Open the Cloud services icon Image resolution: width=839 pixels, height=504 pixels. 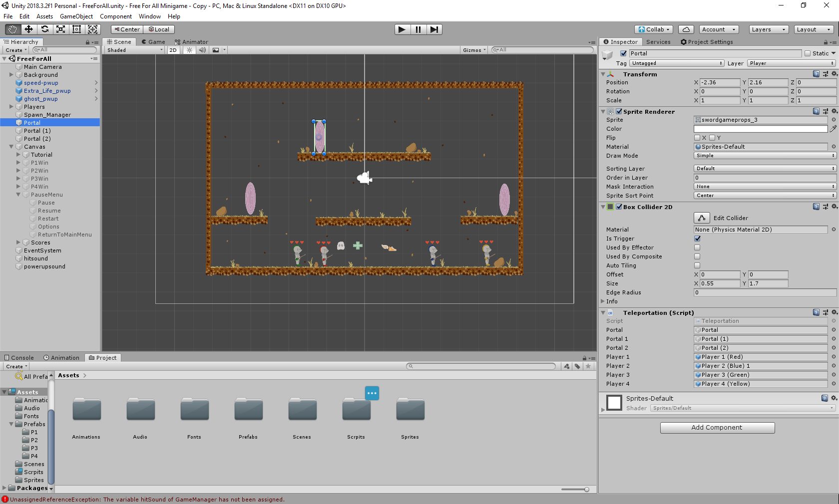686,29
